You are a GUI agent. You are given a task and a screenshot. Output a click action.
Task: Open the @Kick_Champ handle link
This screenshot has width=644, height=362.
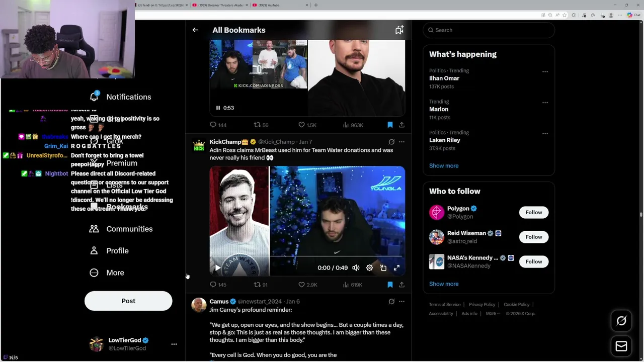point(276,142)
